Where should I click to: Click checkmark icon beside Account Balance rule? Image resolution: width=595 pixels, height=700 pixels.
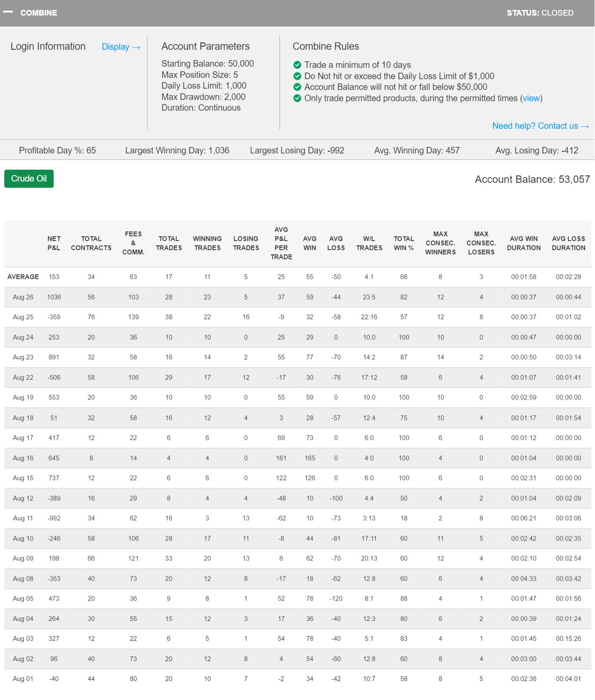click(297, 87)
